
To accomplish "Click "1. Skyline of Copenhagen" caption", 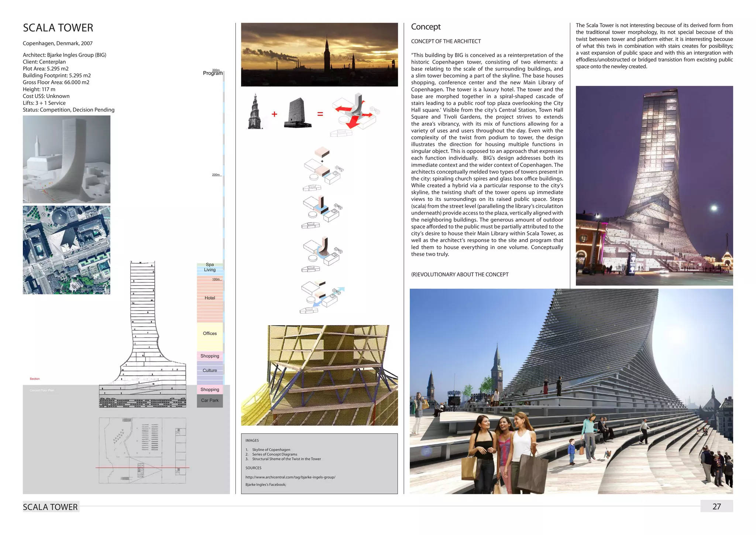I will tap(268, 450).
